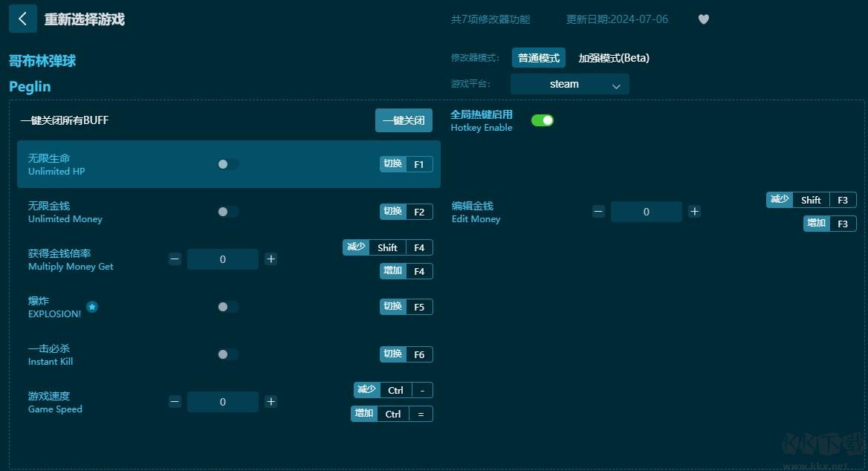The width and height of the screenshot is (868, 471).
Task: Increase Edit Money with plus button
Action: pos(694,212)
